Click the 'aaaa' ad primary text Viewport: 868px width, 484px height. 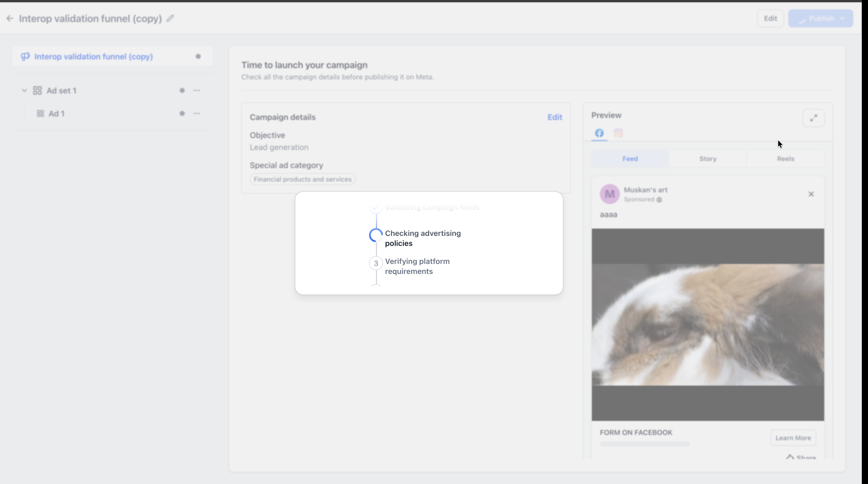(x=609, y=215)
